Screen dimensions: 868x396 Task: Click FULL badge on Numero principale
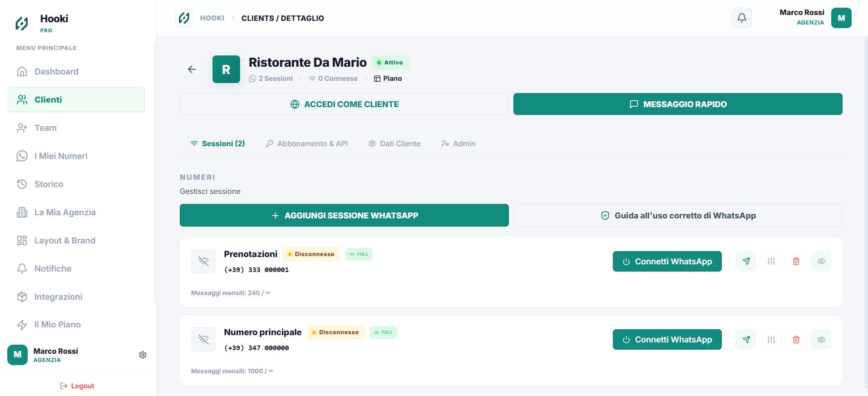point(383,332)
